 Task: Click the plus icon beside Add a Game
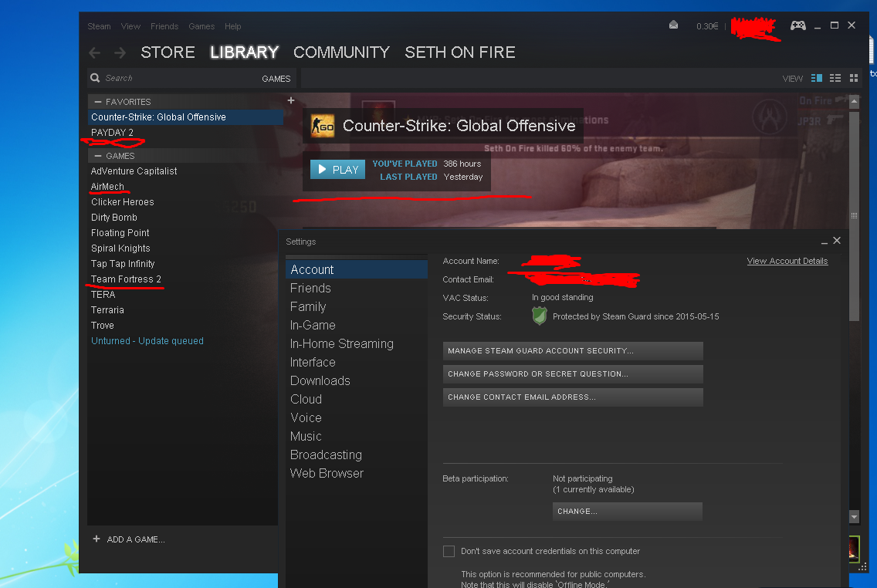97,539
